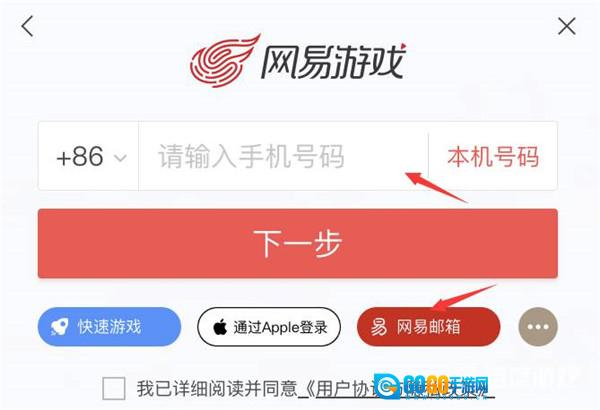
Task: Open the +86 country code dropdown
Action: (88, 156)
